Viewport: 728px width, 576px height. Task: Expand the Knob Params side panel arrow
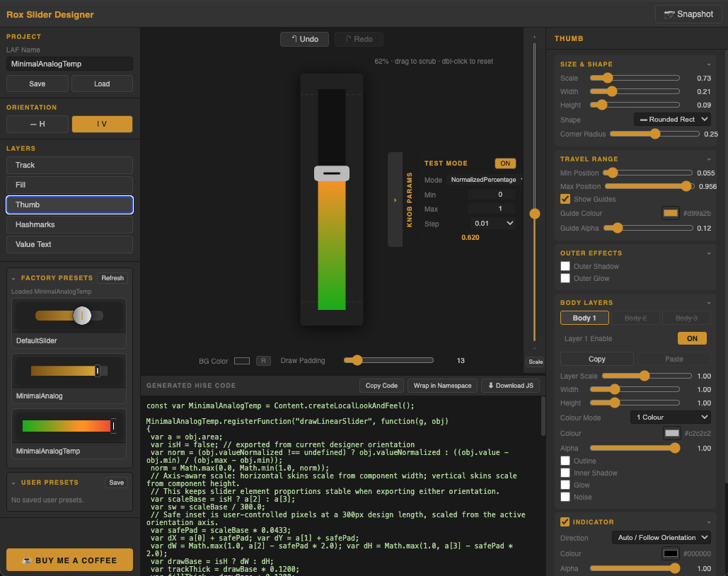pyautogui.click(x=395, y=200)
